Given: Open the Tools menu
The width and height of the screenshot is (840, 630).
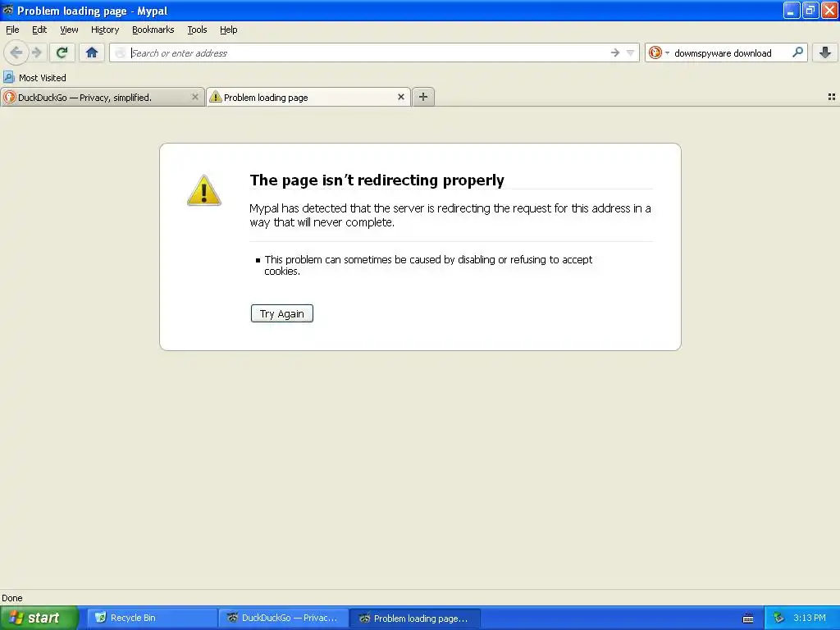Looking at the screenshot, I should coord(197,30).
